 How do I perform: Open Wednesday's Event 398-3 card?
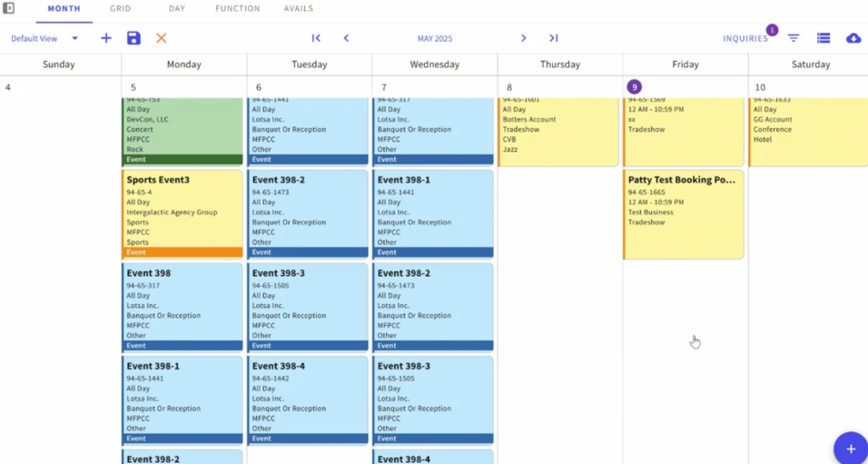tap(433, 400)
